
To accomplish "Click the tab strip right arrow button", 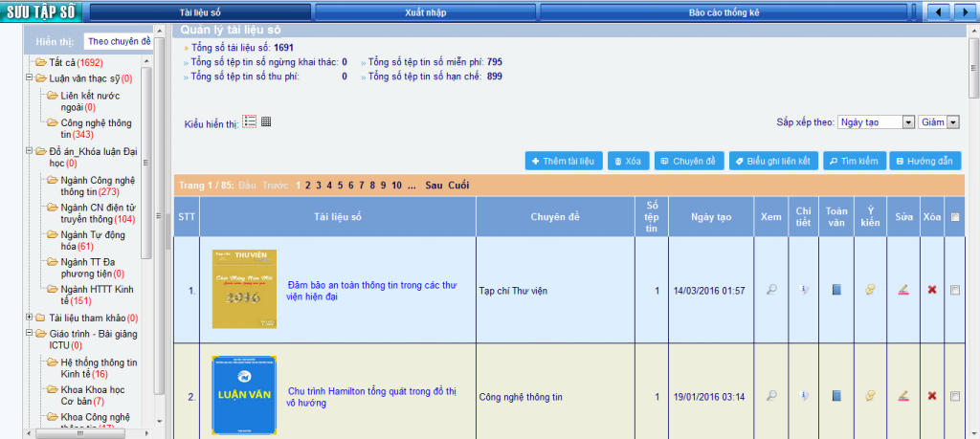I will (x=966, y=11).
